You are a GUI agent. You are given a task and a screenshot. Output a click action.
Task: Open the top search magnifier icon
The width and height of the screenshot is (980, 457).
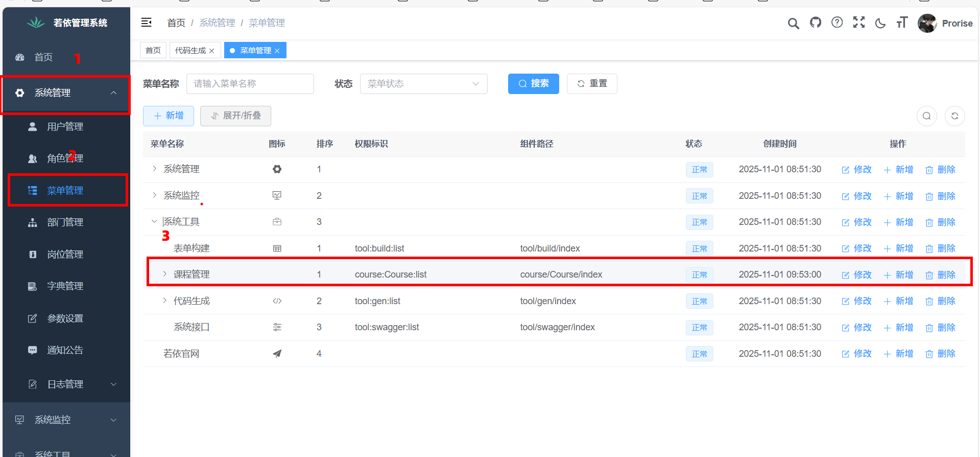[793, 24]
